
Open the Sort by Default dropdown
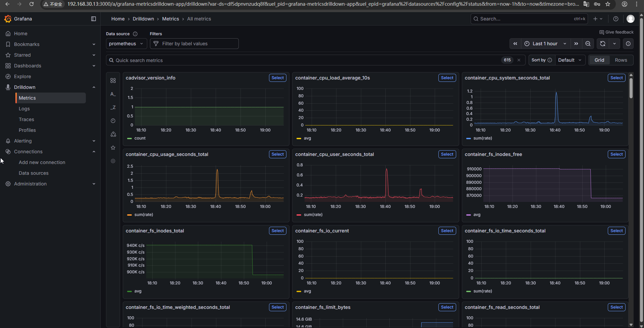[x=570, y=60]
